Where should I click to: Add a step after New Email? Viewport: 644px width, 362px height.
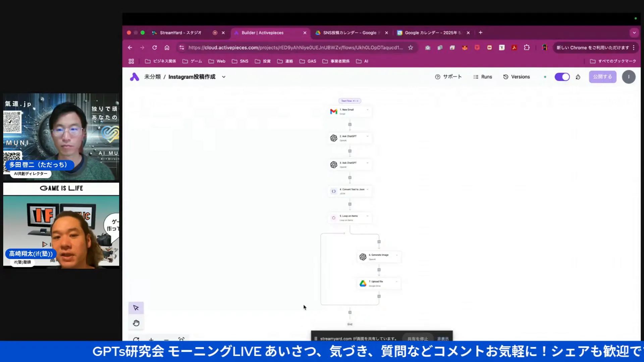[x=350, y=124]
